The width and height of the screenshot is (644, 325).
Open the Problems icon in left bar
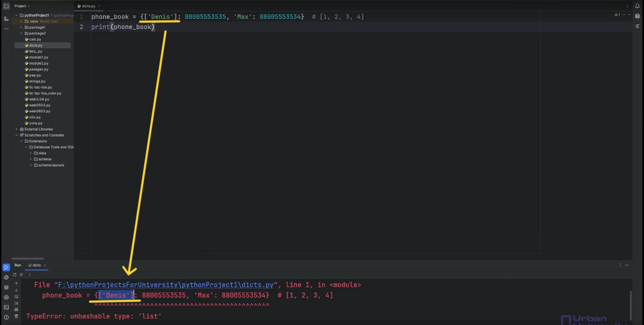(x=6, y=317)
